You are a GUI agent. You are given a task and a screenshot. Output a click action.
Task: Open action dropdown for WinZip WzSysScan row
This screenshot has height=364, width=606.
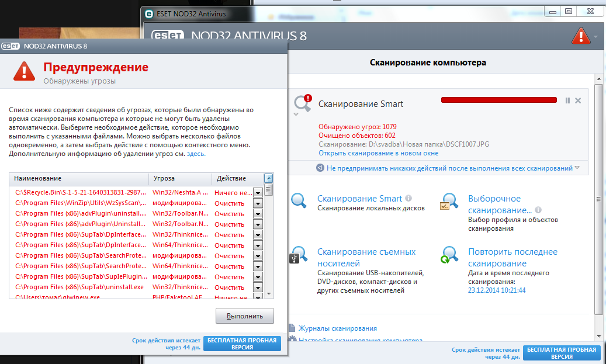[x=258, y=203]
